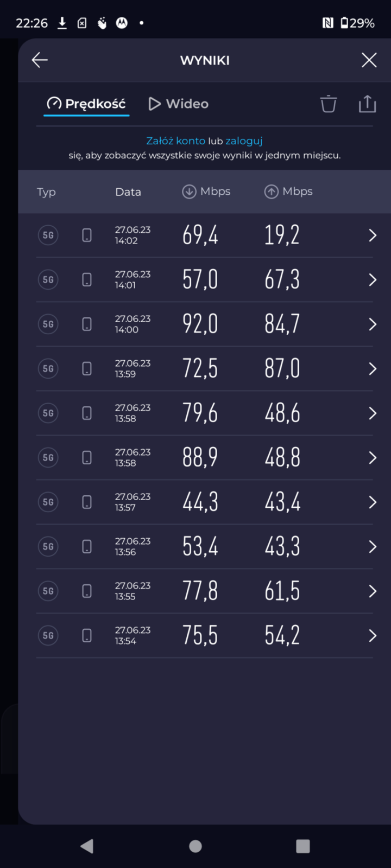This screenshot has height=868, width=391.
Task: Tap the back arrow in the header
Action: (40, 60)
